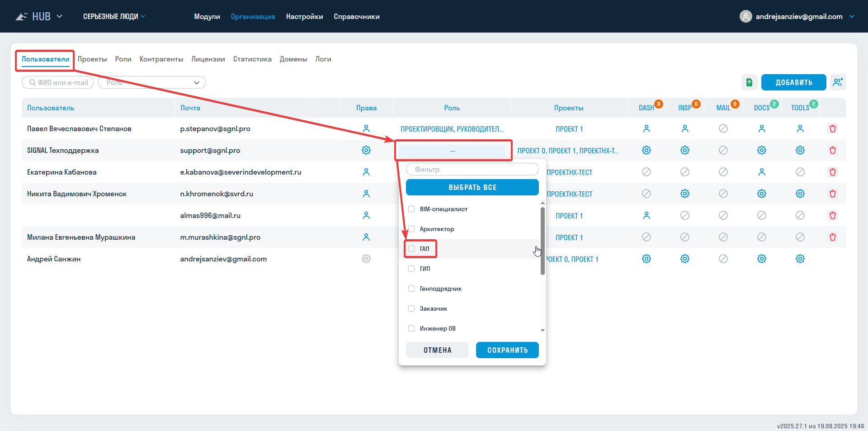Switch to the Проекты tab

tap(92, 59)
